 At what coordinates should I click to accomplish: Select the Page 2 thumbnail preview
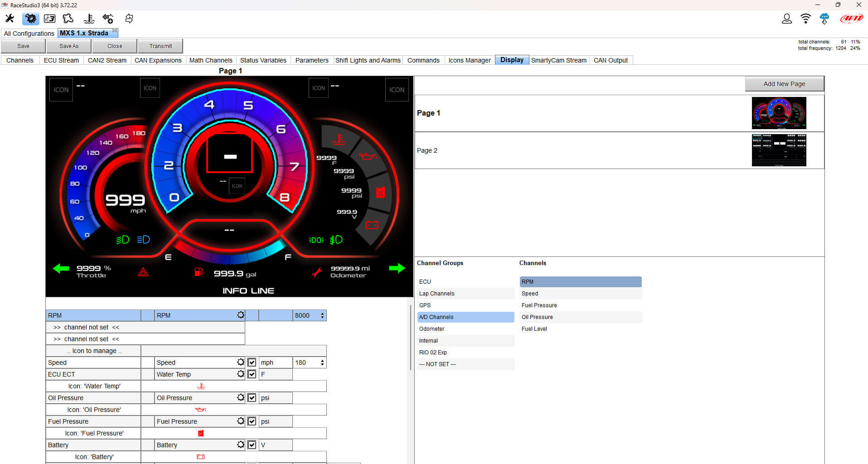coord(779,150)
